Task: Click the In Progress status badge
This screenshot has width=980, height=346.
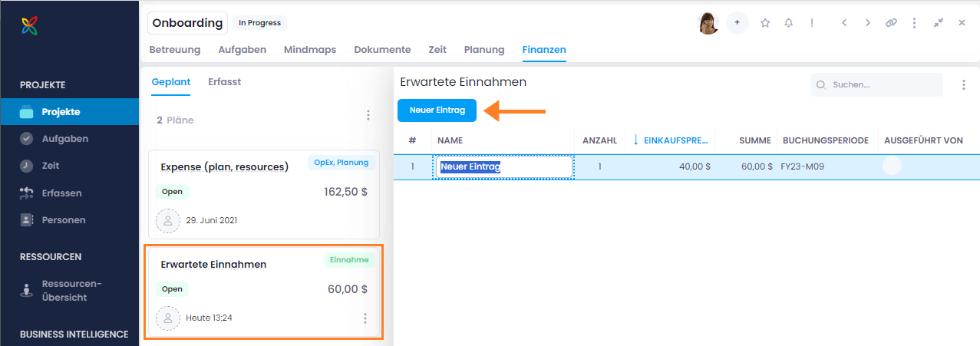Action: 259,23
